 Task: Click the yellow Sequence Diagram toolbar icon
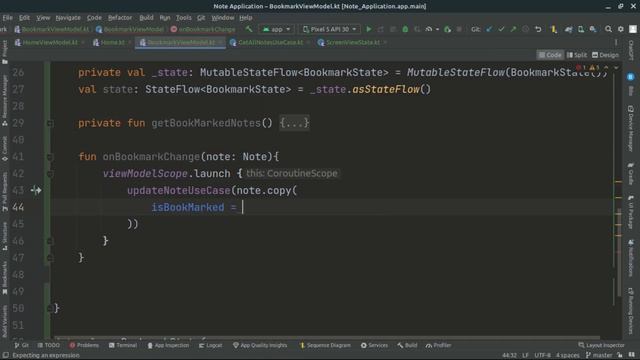(x=554, y=29)
